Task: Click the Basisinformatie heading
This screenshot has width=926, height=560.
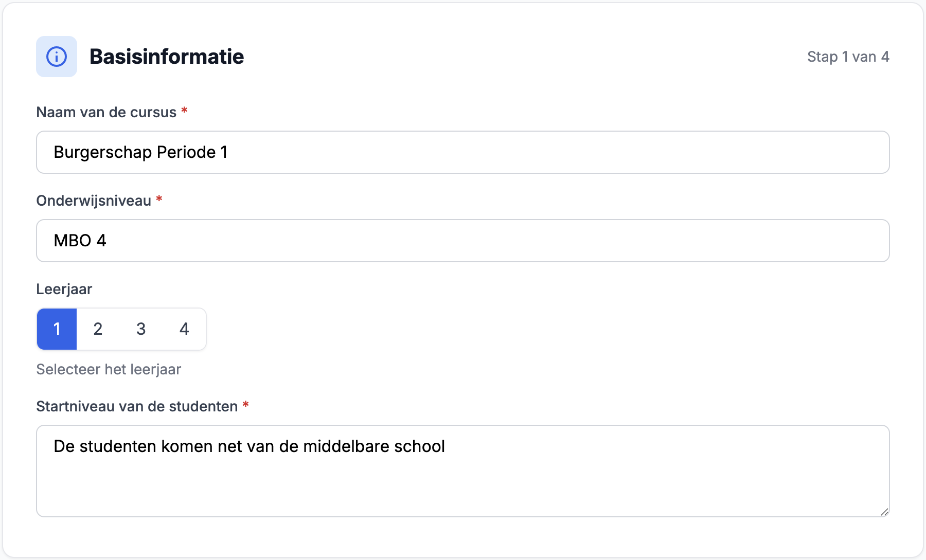Action: coord(167,57)
